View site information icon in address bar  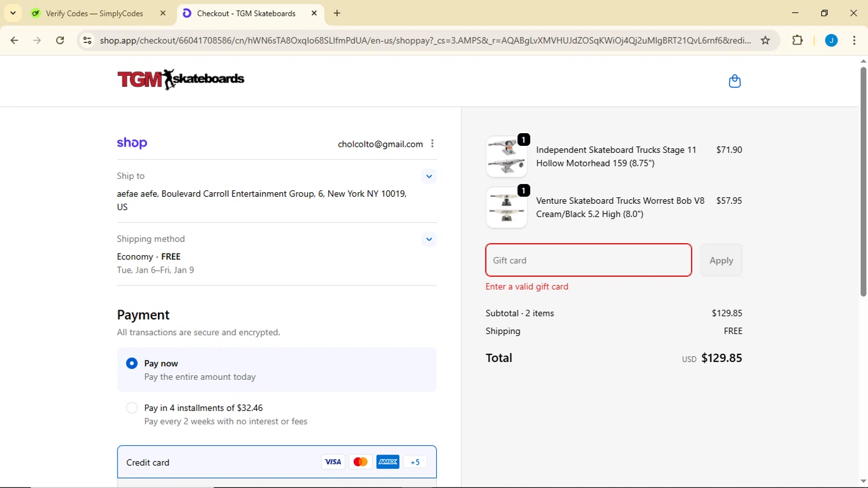(x=87, y=41)
